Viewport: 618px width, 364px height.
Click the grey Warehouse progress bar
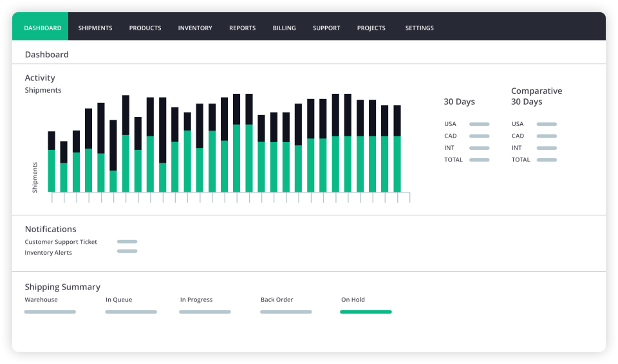point(50,312)
